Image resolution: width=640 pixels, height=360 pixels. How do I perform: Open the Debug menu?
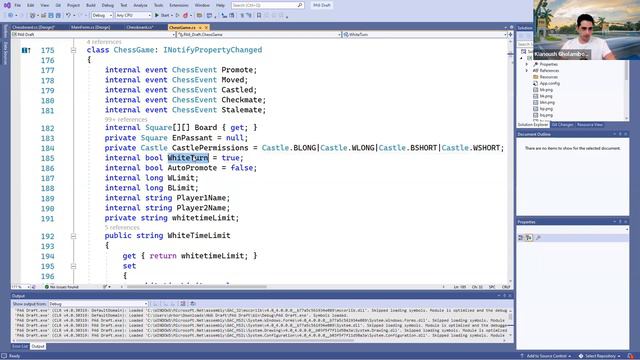(x=108, y=5)
